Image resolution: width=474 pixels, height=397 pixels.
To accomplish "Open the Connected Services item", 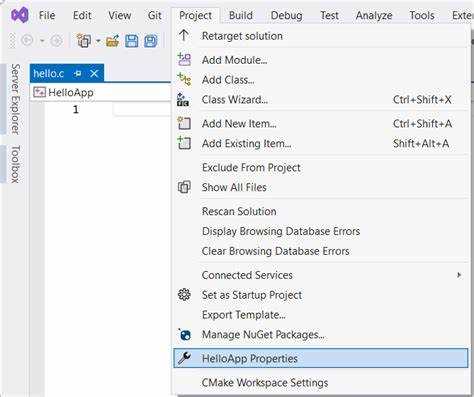I will (x=321, y=275).
